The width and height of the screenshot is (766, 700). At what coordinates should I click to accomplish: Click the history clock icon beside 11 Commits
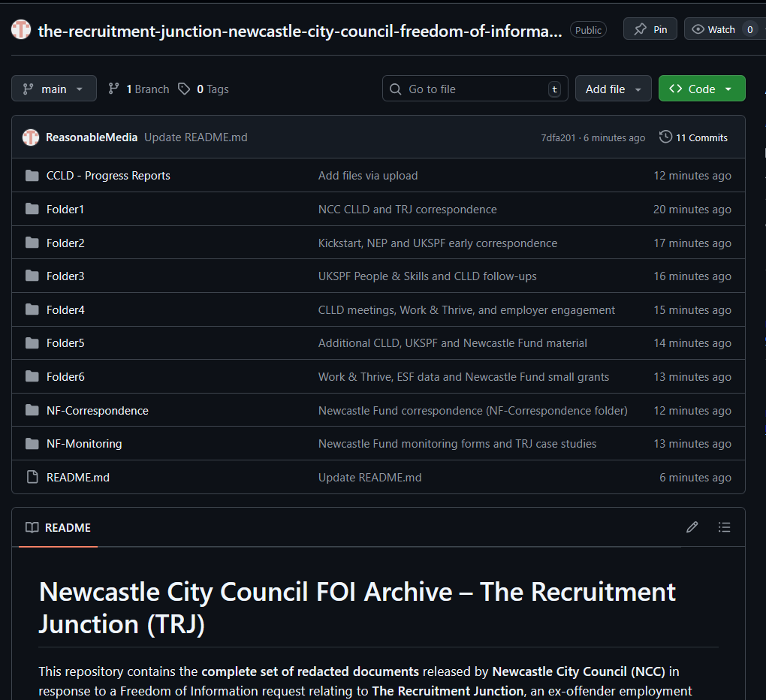click(x=665, y=137)
